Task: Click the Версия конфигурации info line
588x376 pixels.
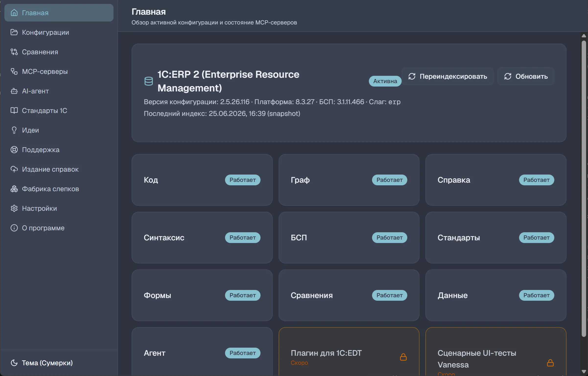Action: pos(272,102)
